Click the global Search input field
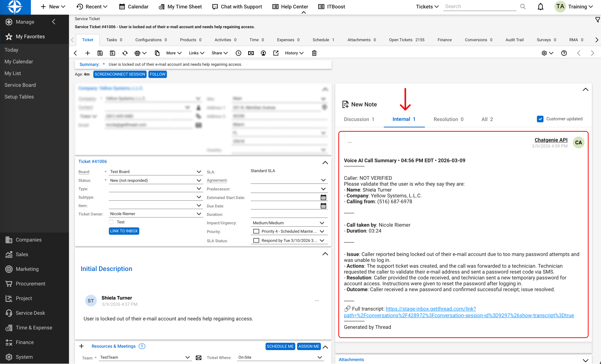This screenshot has width=601, height=364. [x=479, y=7]
